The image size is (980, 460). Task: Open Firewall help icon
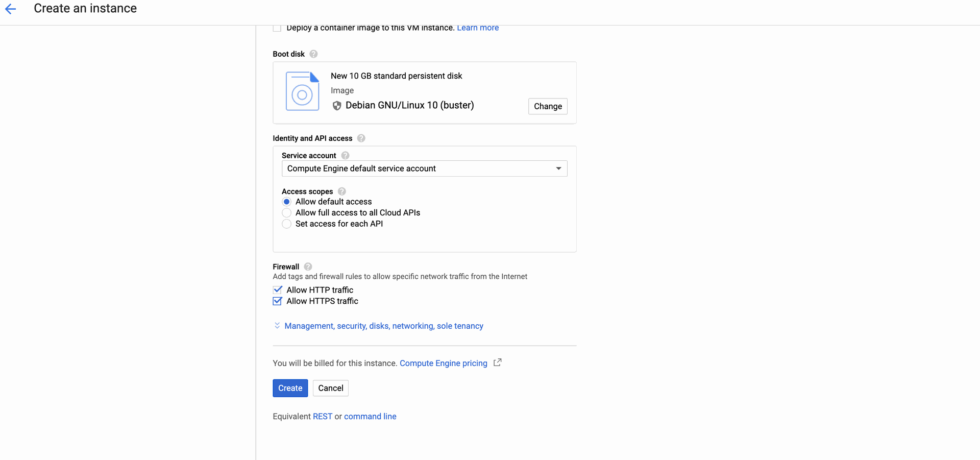[308, 267]
